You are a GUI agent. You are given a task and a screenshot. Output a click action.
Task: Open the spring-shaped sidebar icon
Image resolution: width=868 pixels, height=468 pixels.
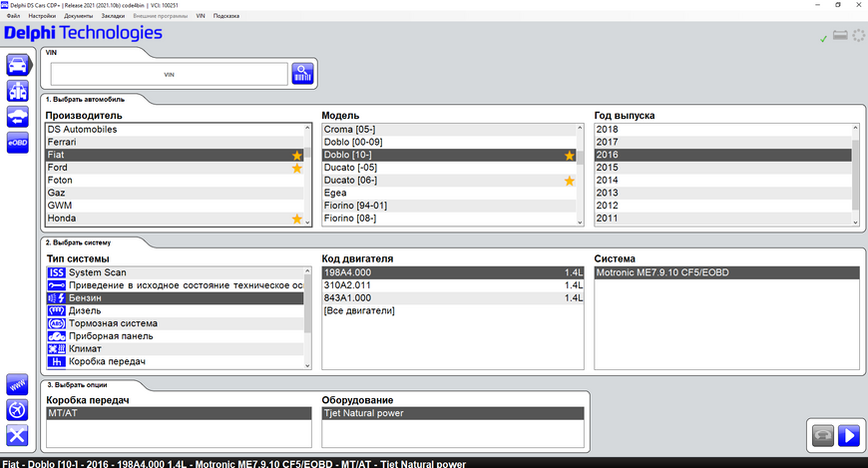point(17,384)
